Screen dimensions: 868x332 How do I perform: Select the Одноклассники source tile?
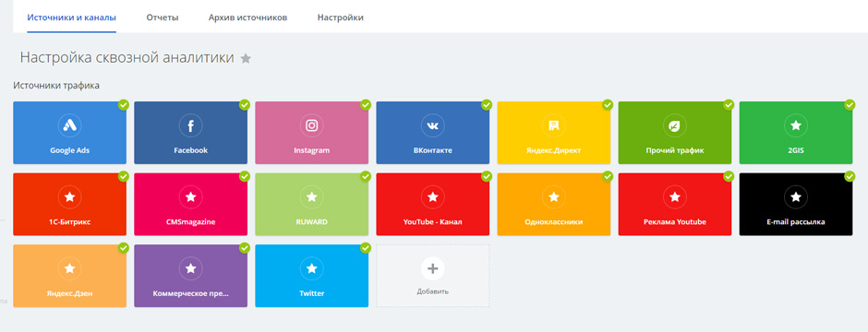[553, 205]
